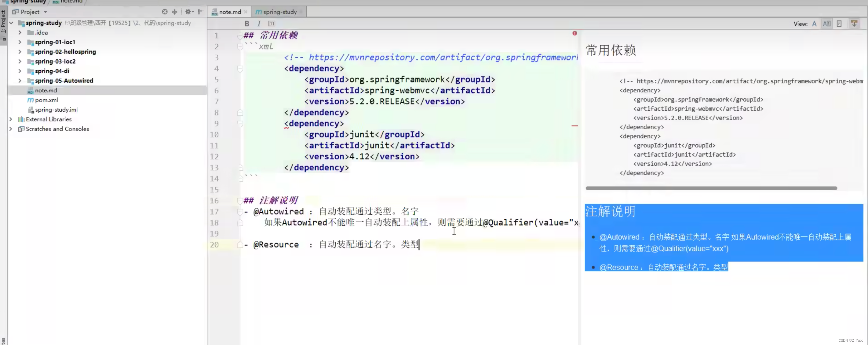Viewport: 868px width, 345px height.
Task: Click the junit version 4.12 line
Action: tap(362, 157)
